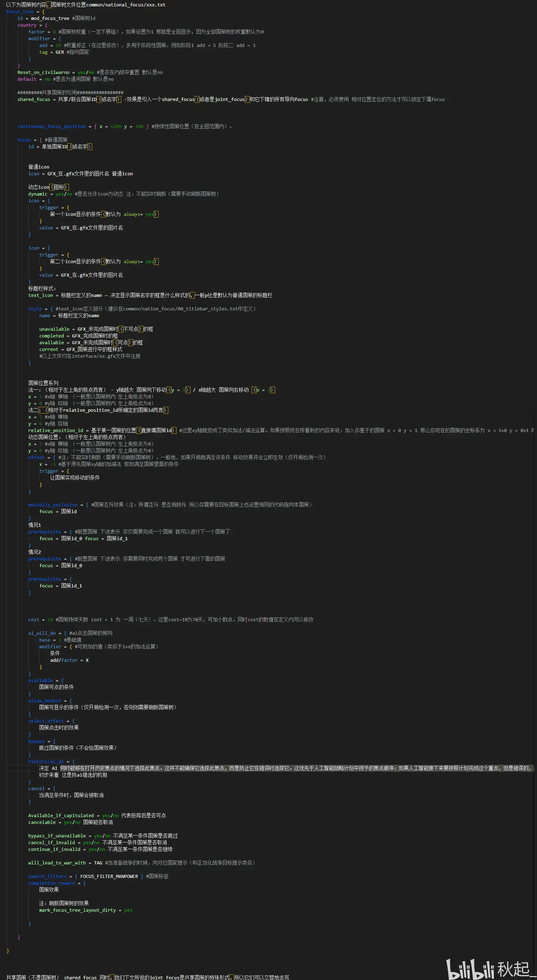Click the 'current = GFX' line
Viewport: 537px width, 980px height.
click(x=81, y=349)
